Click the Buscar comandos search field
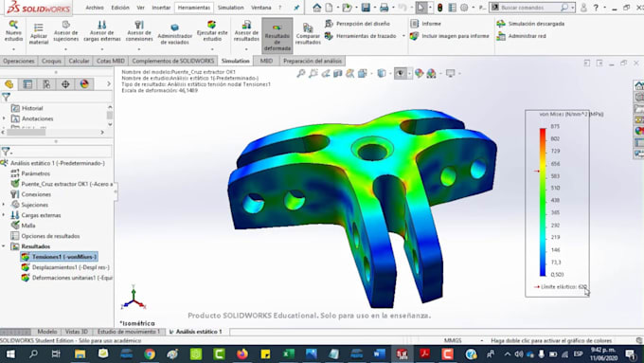The width and height of the screenshot is (644, 363). coord(529,8)
